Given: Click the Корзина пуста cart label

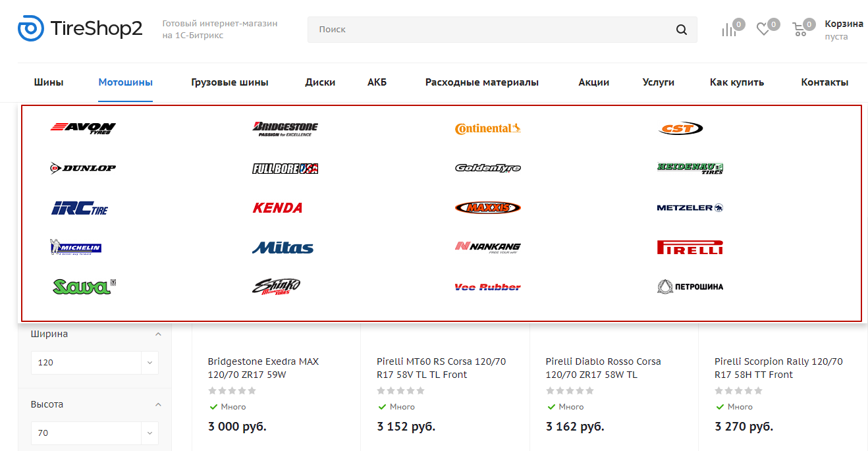Looking at the screenshot, I should point(844,30).
